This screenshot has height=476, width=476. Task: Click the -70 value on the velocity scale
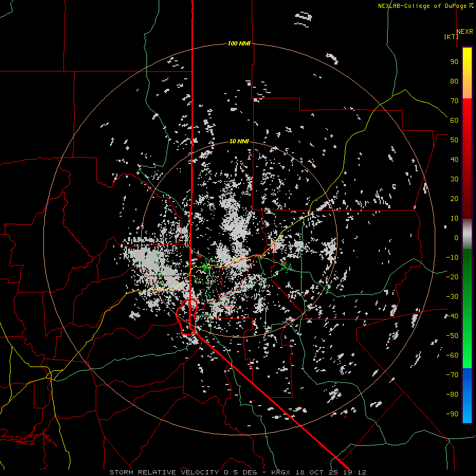[x=452, y=375]
